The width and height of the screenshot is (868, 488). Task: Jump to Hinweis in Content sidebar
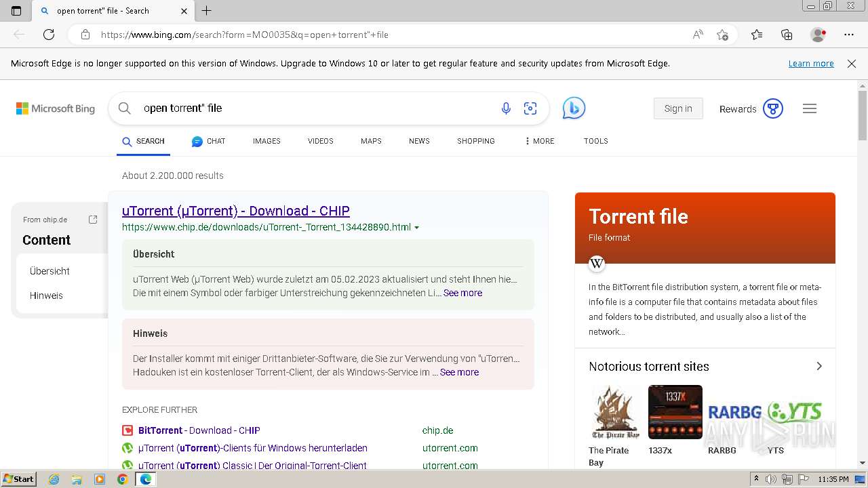pos(46,296)
